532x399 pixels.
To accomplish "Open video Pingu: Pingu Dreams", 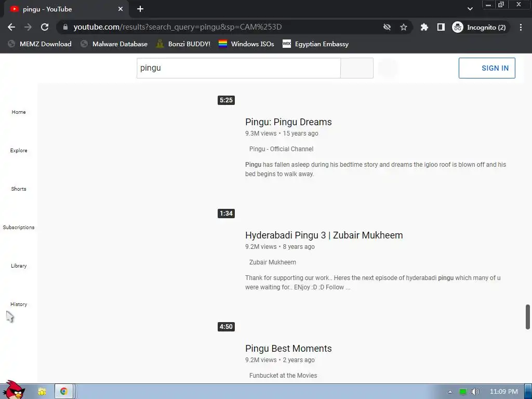I will pos(288,122).
